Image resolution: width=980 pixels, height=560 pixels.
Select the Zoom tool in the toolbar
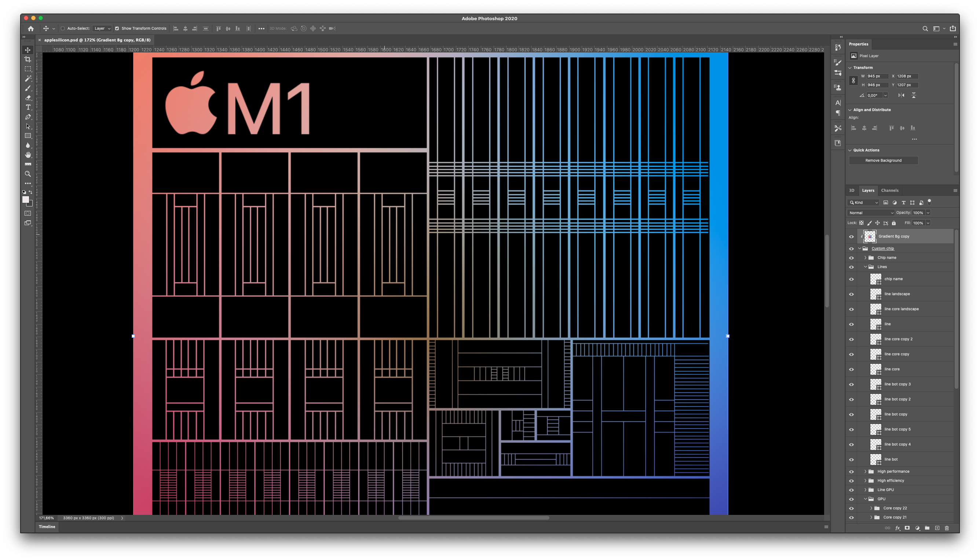(28, 174)
